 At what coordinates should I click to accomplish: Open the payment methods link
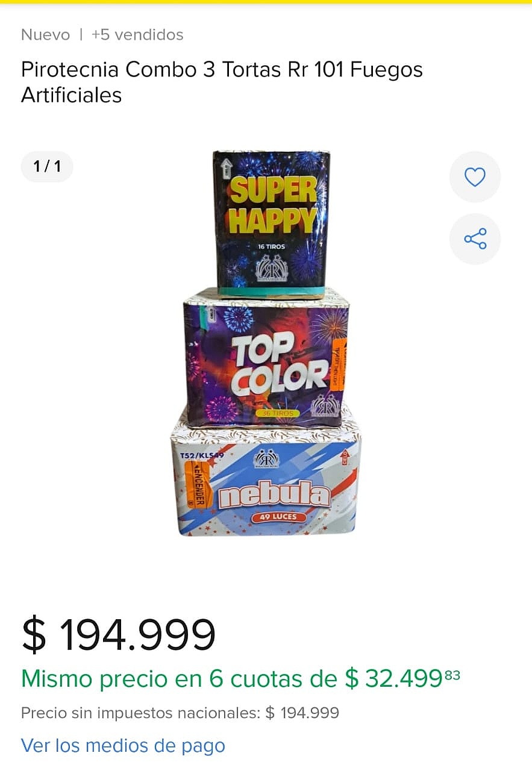point(123,746)
